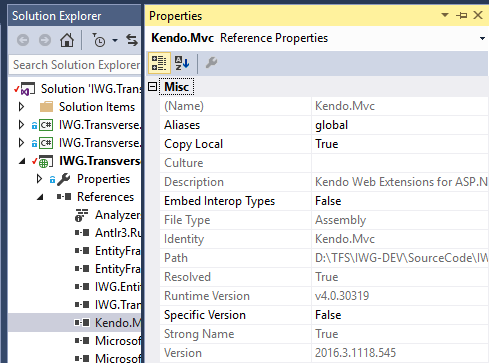Image resolution: width=489 pixels, height=363 pixels.
Task: Select the Solution Items folder icon
Action: (46, 107)
